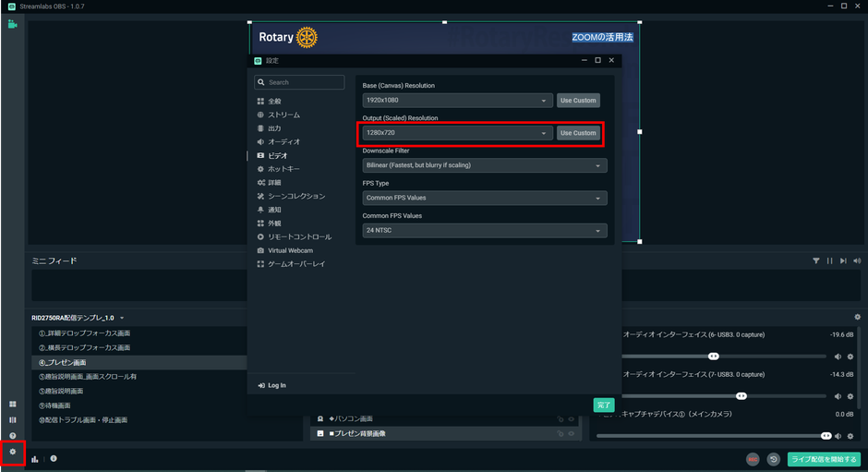Open Settings gear icon in left sidebar
The height and width of the screenshot is (472, 868).
[12, 452]
